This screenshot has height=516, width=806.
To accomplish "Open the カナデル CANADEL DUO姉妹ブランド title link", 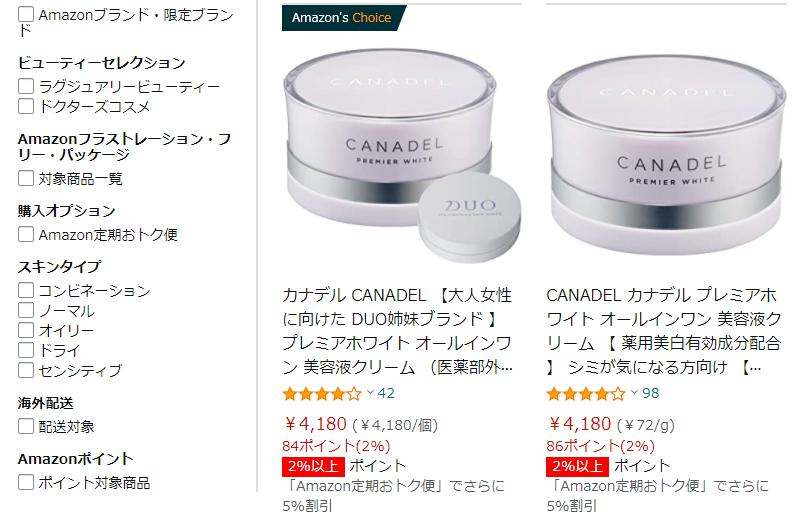I will (397, 331).
